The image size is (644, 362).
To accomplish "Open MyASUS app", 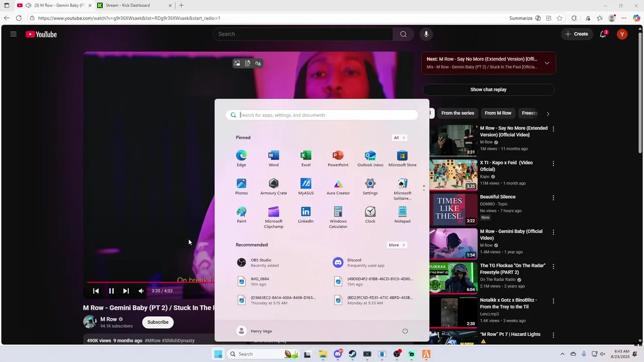I will [306, 186].
